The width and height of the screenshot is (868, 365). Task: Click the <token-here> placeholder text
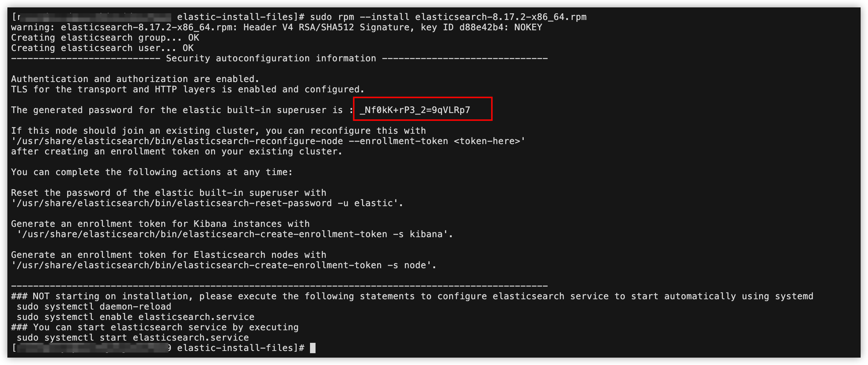[x=487, y=141]
